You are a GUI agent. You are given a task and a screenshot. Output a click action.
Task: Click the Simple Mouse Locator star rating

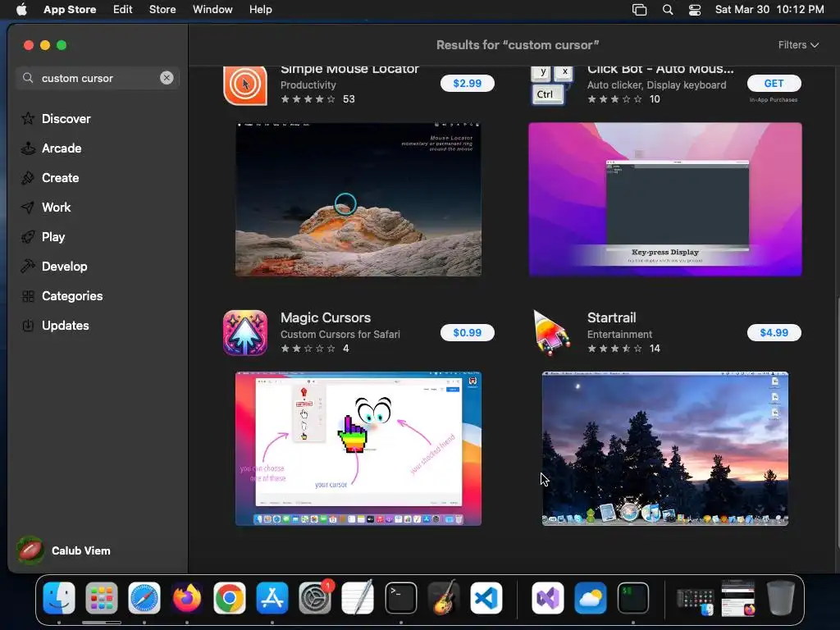pos(308,99)
